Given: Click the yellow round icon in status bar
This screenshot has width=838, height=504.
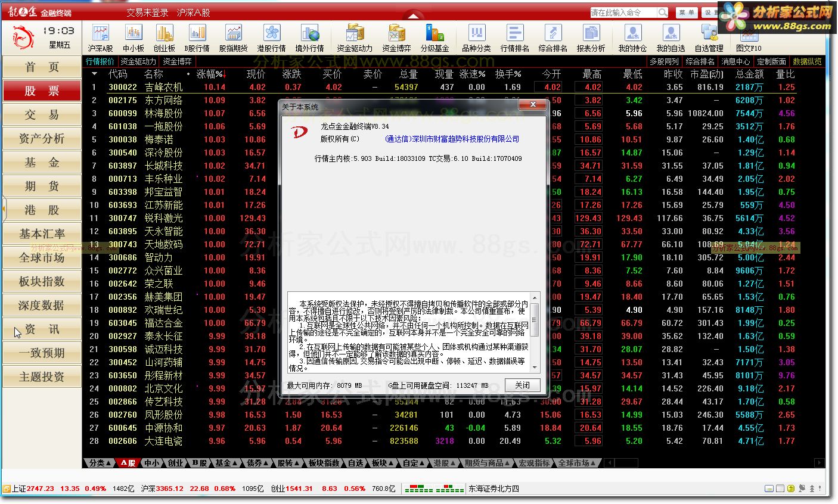Looking at the screenshot, I should [x=791, y=489].
